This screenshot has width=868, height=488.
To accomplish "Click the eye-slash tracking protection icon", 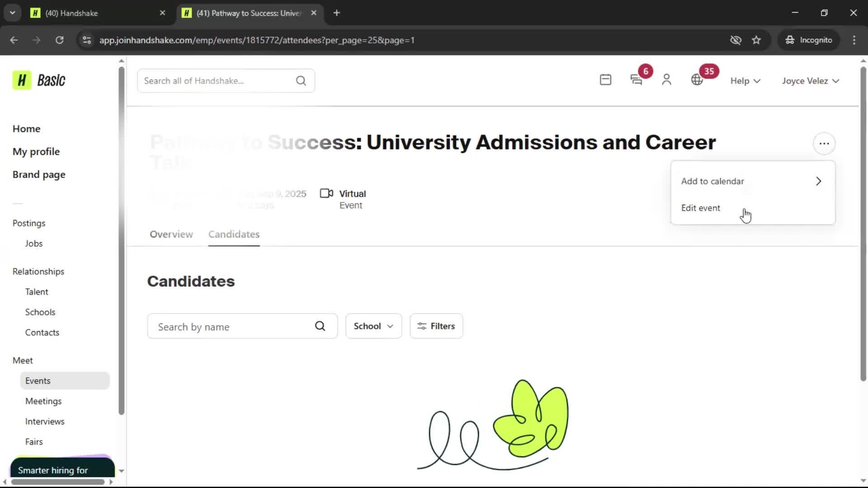I will click(x=736, y=40).
